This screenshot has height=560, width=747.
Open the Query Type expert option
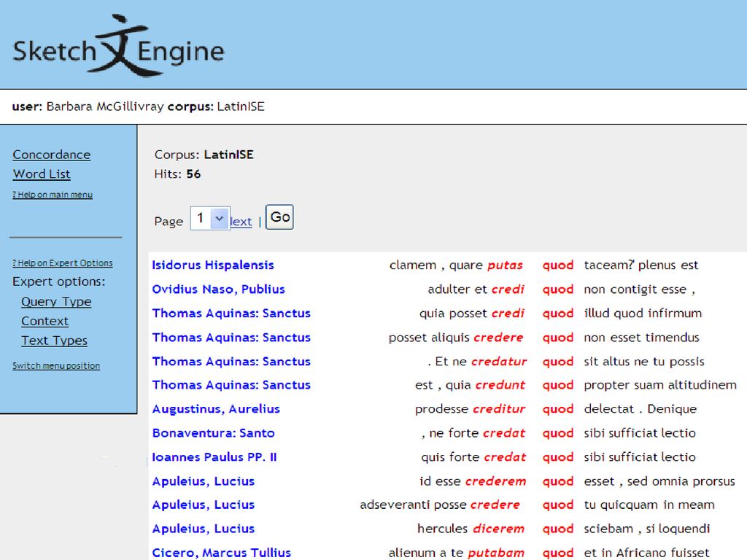coord(56,302)
